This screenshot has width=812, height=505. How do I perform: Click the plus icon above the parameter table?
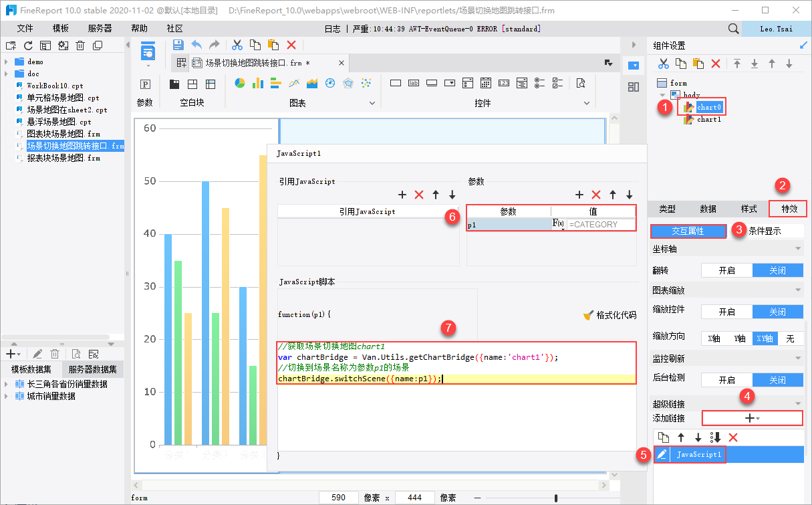point(580,195)
